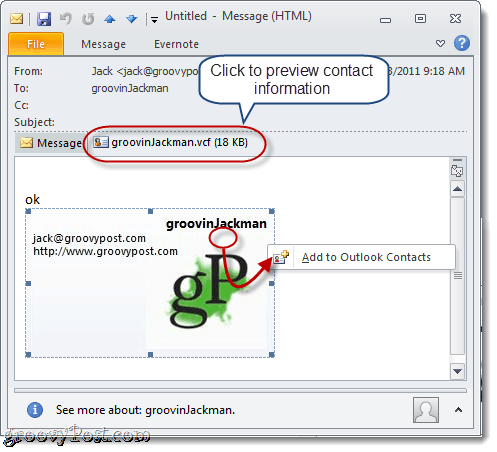The height and width of the screenshot is (452, 497).
Task: Click the http://www.groovypost.com URL text
Action: [105, 251]
